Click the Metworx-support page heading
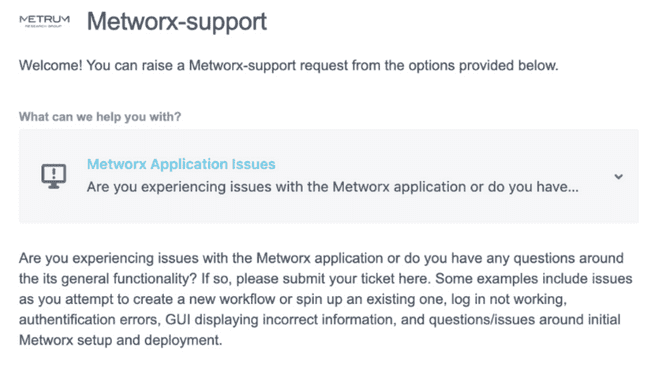This screenshot has height=368, width=650. coord(177,22)
